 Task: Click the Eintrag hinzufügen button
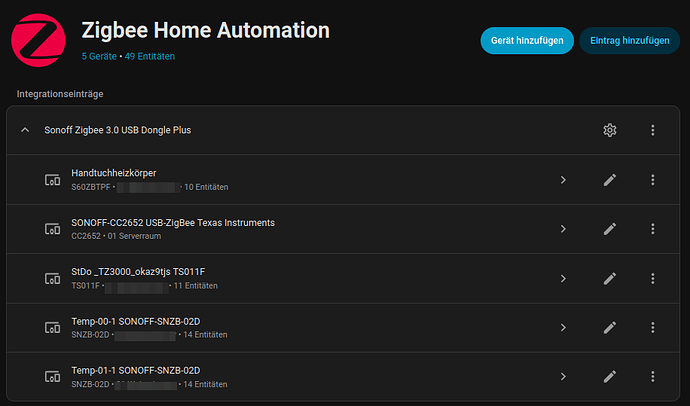(630, 41)
